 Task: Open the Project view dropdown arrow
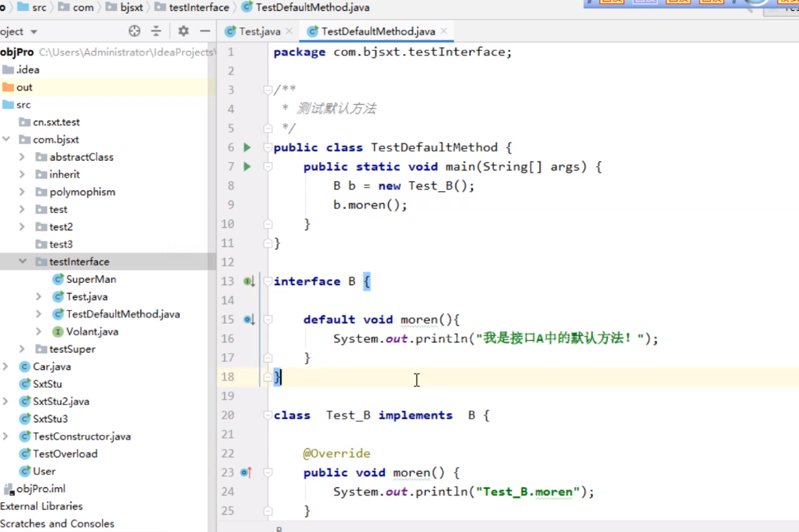pos(35,32)
